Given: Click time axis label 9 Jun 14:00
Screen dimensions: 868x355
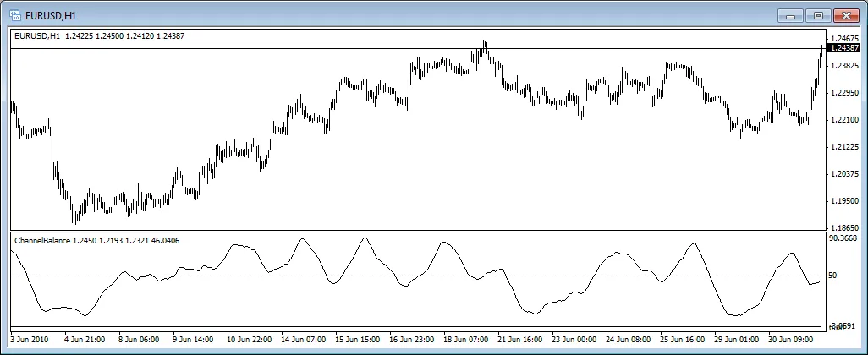Looking at the screenshot, I should [x=193, y=339].
